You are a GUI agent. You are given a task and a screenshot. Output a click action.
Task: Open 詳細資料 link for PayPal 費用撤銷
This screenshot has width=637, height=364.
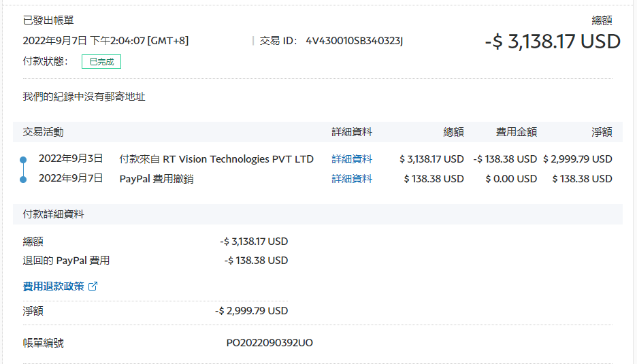point(352,179)
